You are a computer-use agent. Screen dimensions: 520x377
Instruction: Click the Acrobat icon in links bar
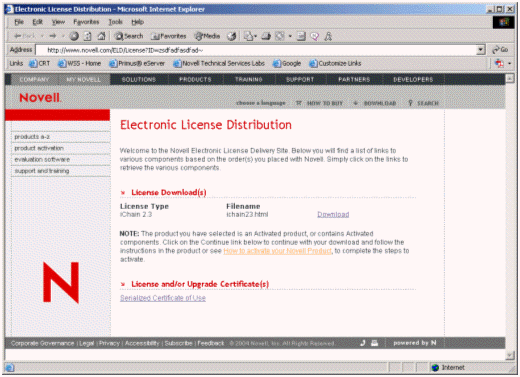pos(499,63)
